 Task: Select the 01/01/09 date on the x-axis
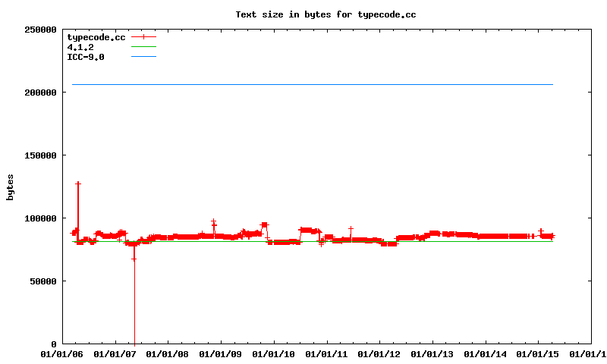[x=221, y=353]
